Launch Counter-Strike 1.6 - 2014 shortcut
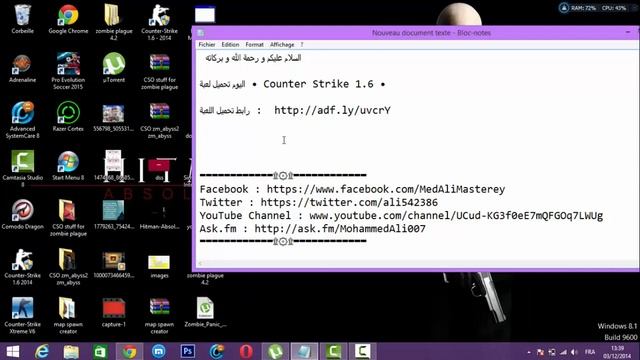The height and width of the screenshot is (360, 640). pos(159,22)
